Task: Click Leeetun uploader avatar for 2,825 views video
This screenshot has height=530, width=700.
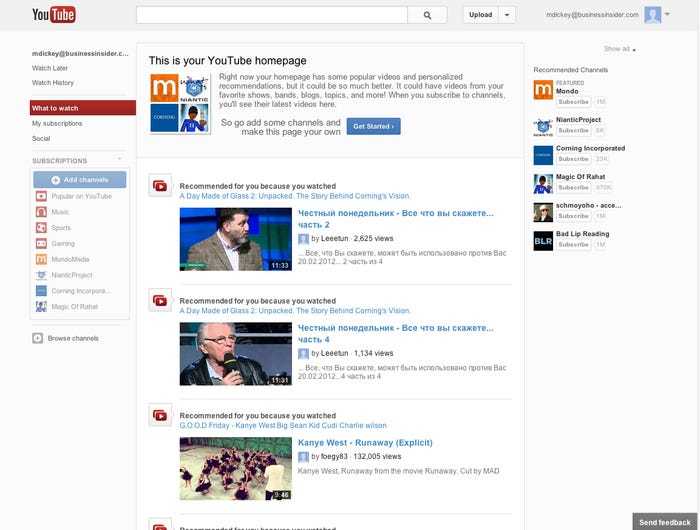Action: [303, 239]
